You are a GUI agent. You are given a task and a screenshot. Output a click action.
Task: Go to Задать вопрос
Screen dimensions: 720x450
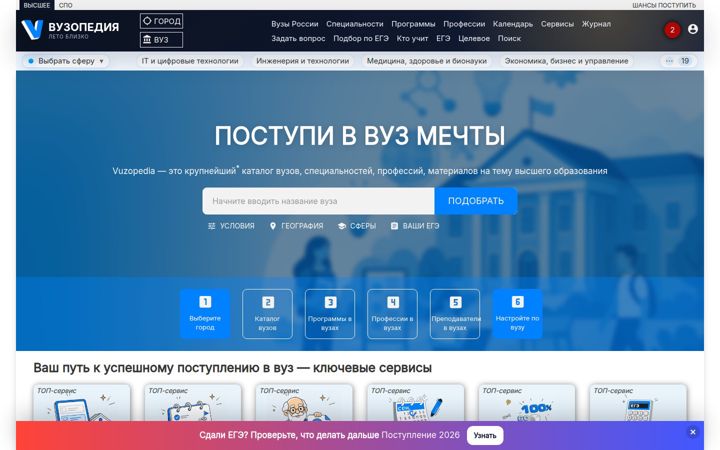pyautogui.click(x=298, y=39)
